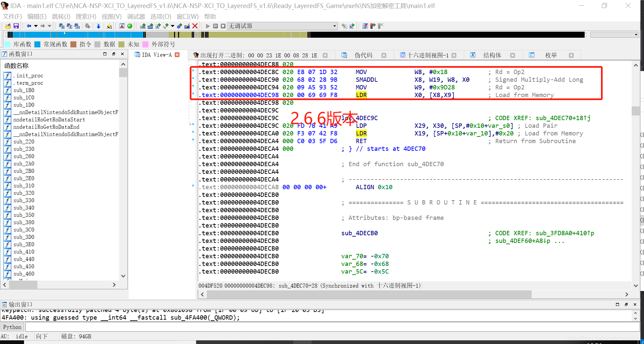Select nndetailRoGetRoDataStart in function list
Viewport: 644px width, 344px height.
(x=49, y=120)
